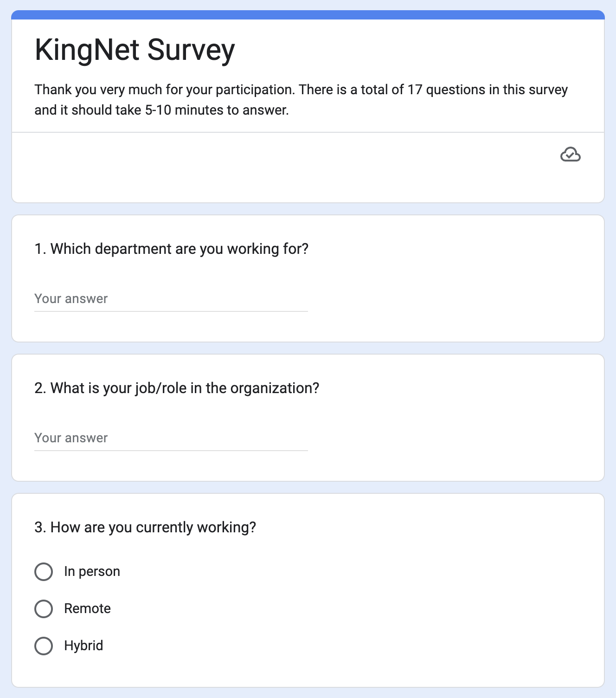This screenshot has width=616, height=698.
Task: Click the Your answer placeholder under job question
Action: pyautogui.click(x=71, y=438)
